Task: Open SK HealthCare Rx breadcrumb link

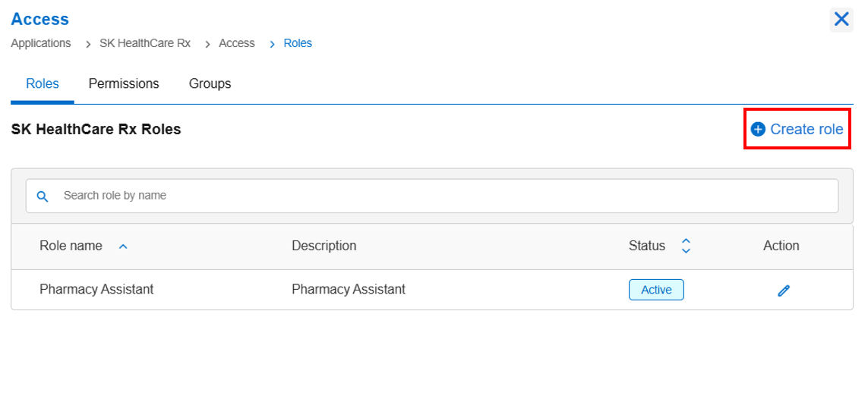Action: [145, 43]
